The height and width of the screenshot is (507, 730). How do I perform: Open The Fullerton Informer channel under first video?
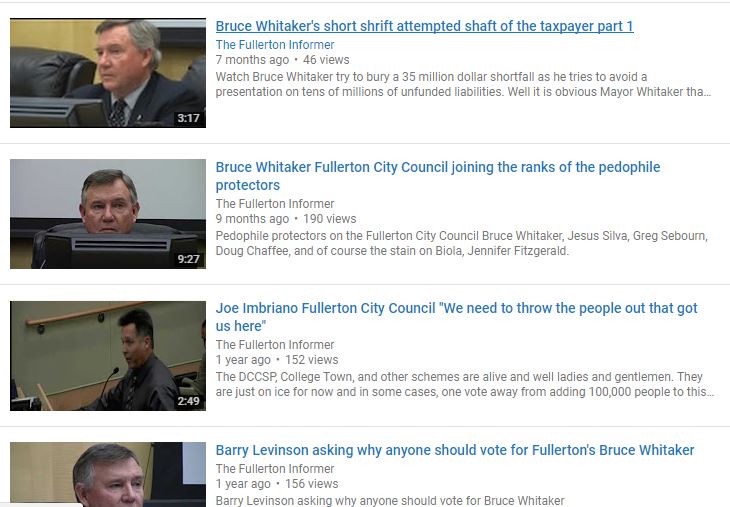[275, 45]
